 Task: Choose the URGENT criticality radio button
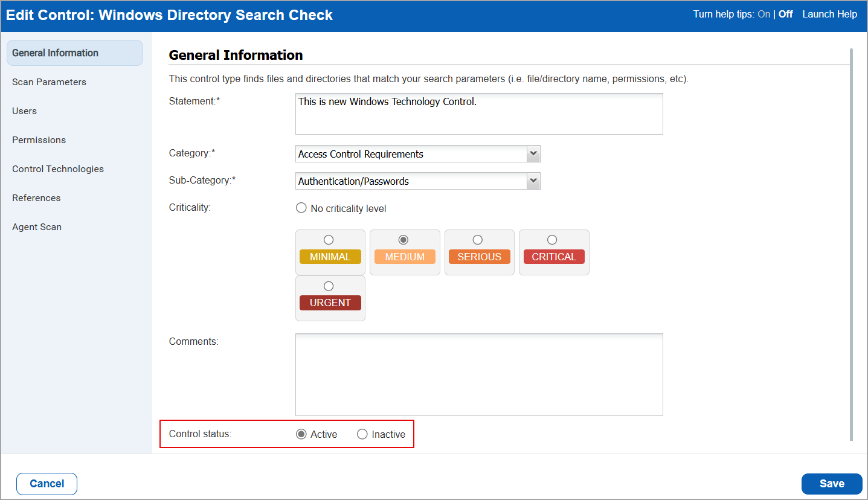(329, 286)
